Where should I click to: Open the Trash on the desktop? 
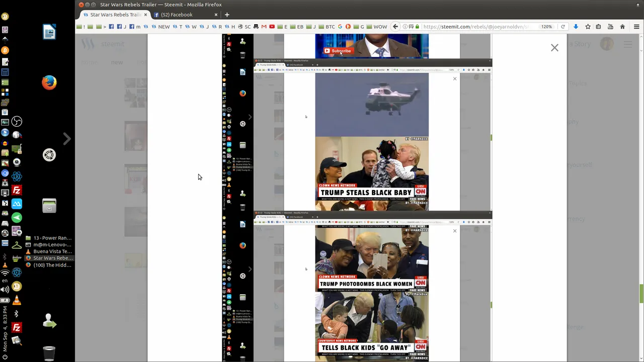click(49, 353)
